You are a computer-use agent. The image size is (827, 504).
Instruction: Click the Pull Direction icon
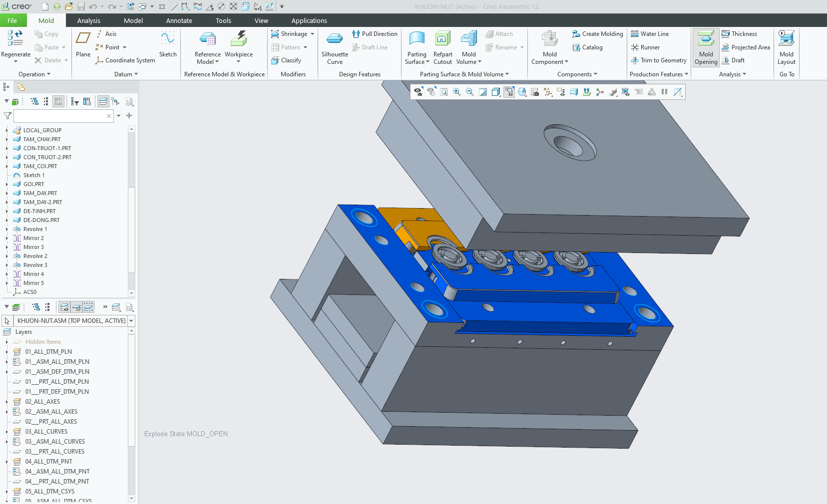click(356, 34)
